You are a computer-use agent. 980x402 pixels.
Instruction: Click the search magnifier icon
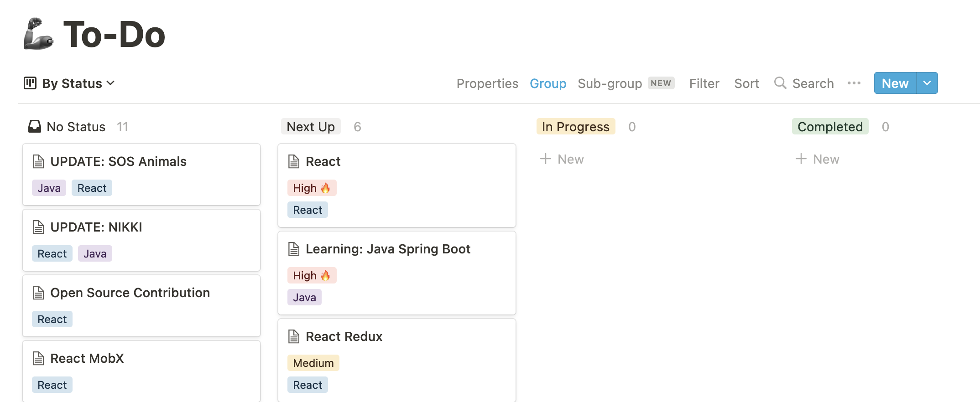[780, 83]
